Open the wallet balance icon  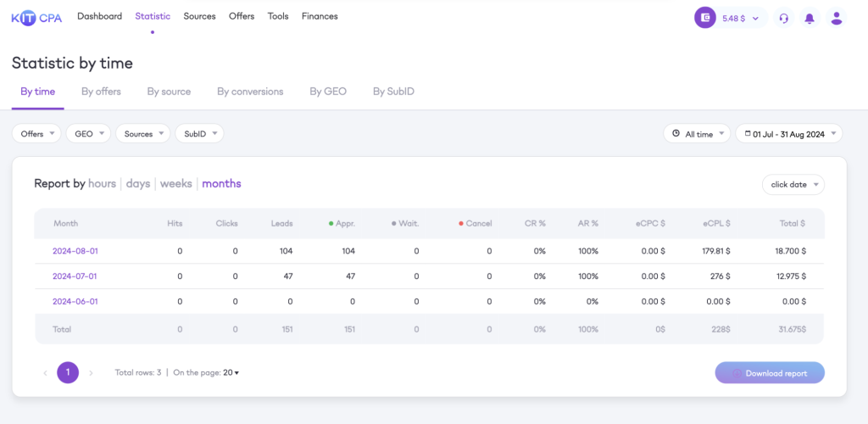tap(705, 18)
